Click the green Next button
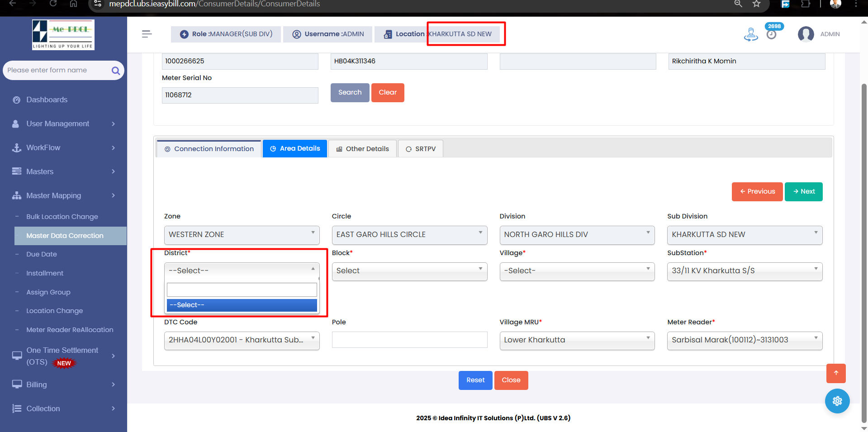The height and width of the screenshot is (432, 868). coord(804,192)
